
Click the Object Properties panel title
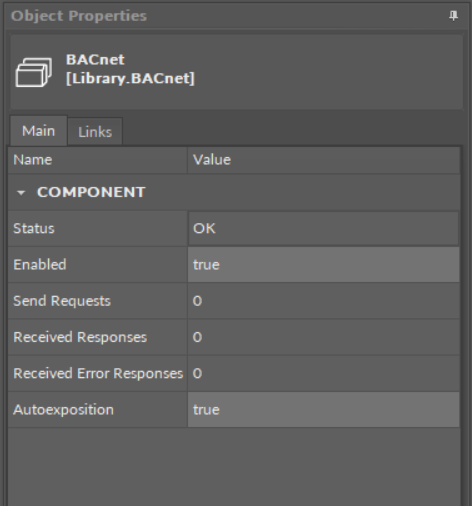79,16
